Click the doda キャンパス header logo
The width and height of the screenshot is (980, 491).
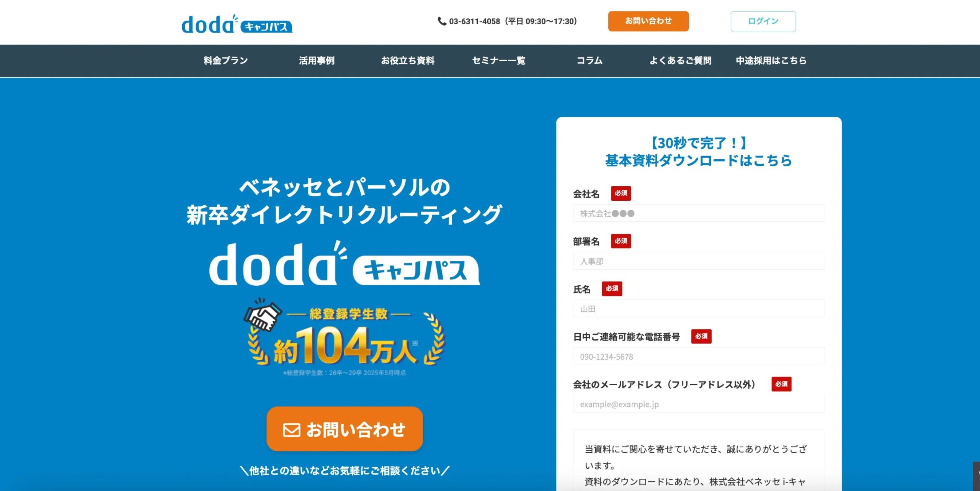coord(237,24)
